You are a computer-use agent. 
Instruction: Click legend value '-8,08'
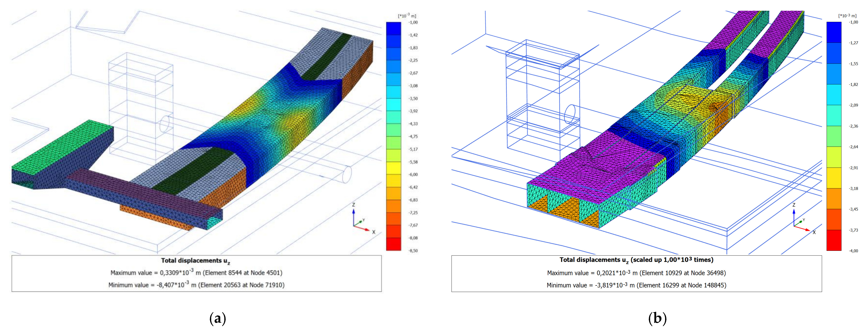413,238
